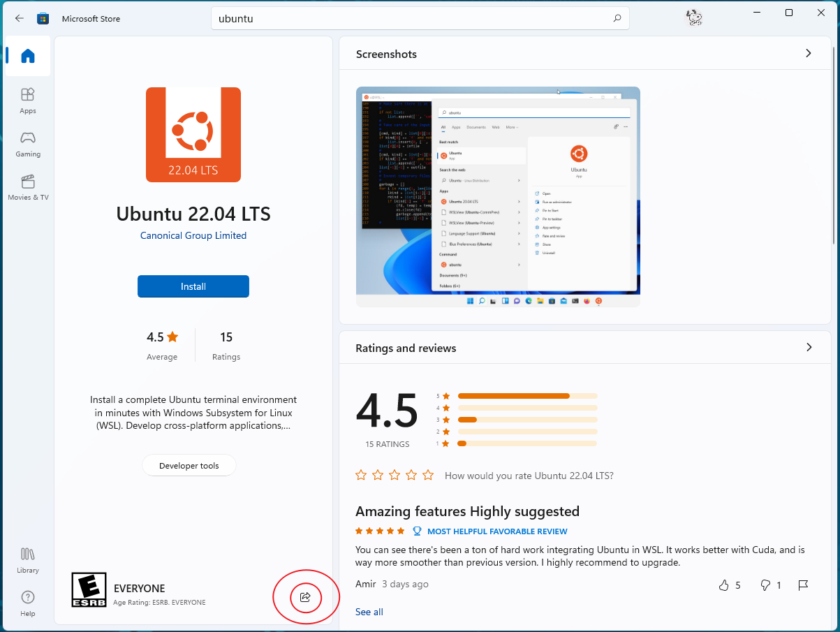Open the Help icon in the sidebar
This screenshot has width=840, height=632.
(x=28, y=603)
